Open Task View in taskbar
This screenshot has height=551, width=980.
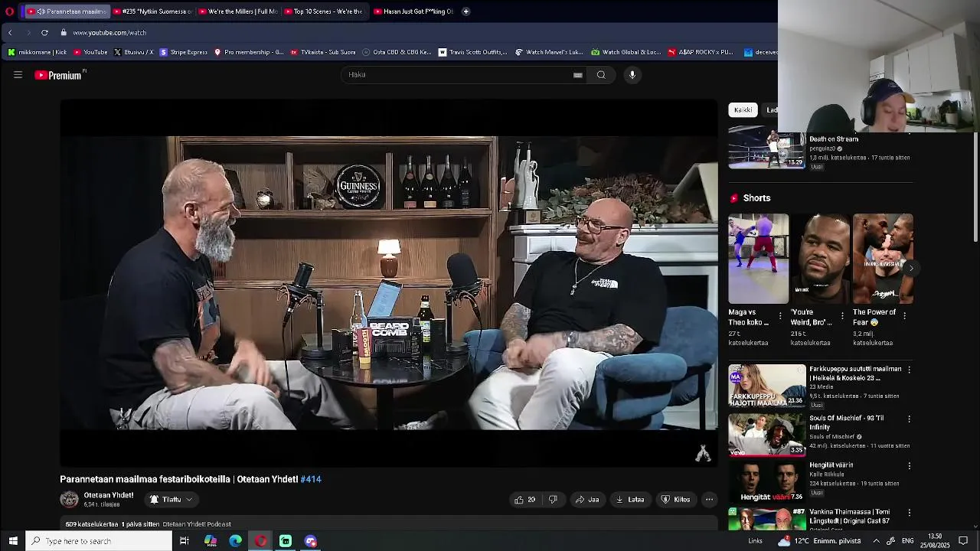(185, 541)
